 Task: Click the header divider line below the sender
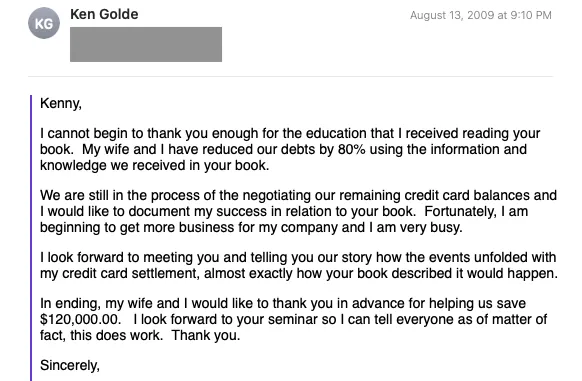[x=291, y=76]
